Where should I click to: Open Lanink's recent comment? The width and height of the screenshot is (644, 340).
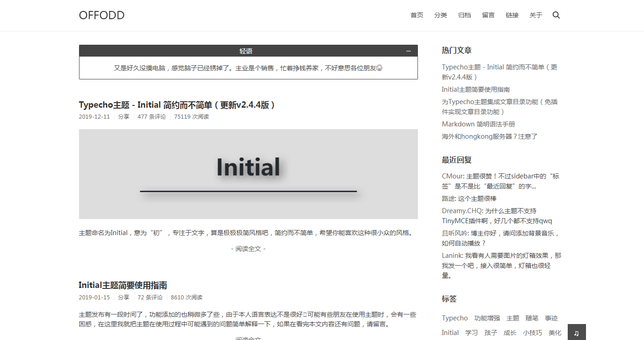click(501, 266)
